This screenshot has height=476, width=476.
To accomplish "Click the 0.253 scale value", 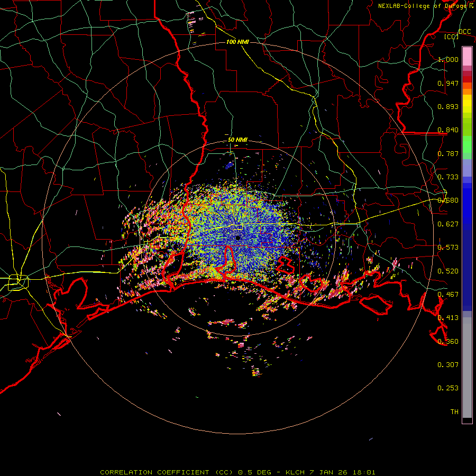I will (448, 388).
